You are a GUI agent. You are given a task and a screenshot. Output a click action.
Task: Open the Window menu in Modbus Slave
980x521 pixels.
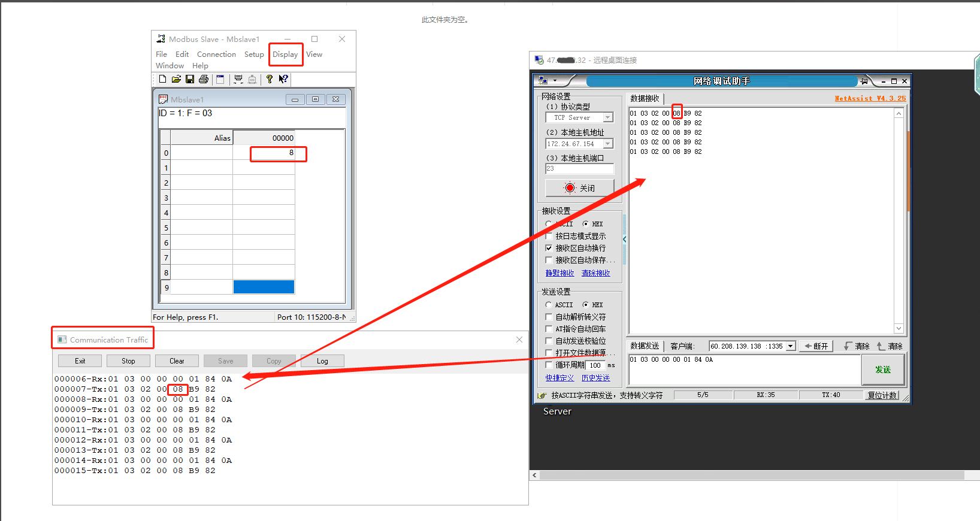pyautogui.click(x=170, y=66)
